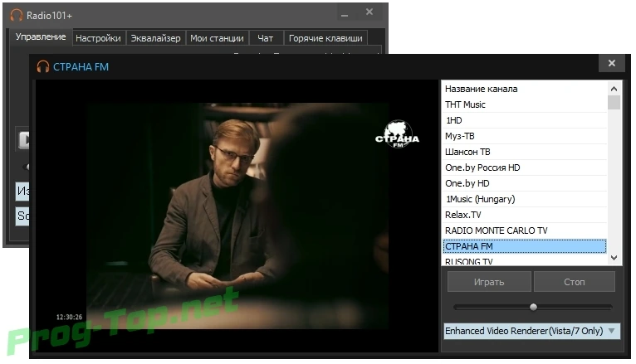Viewport: 636px width, 364px height.
Task: Switch to the Мои станции tab
Action: click(x=217, y=38)
